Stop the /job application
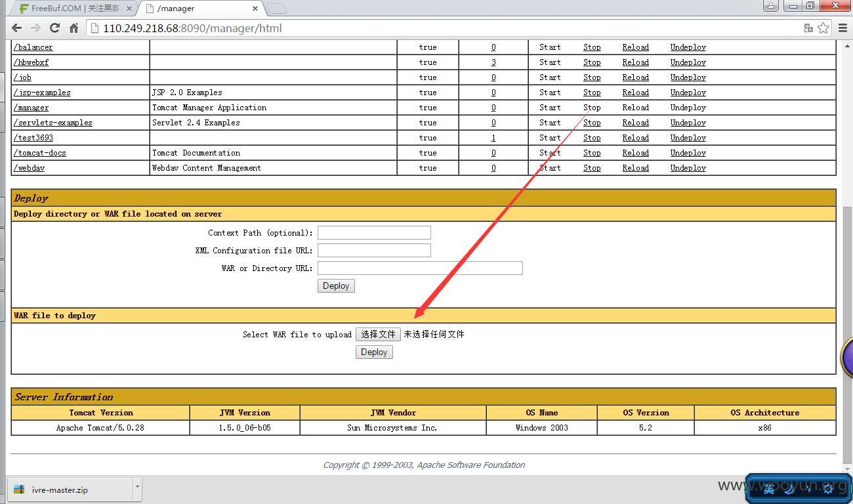The height and width of the screenshot is (504, 853). [592, 77]
